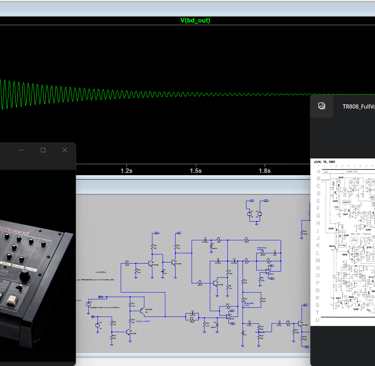Image resolution: width=375 pixels, height=366 pixels.
Task: Click the V(bd_out) trace label
Action: tap(195, 20)
